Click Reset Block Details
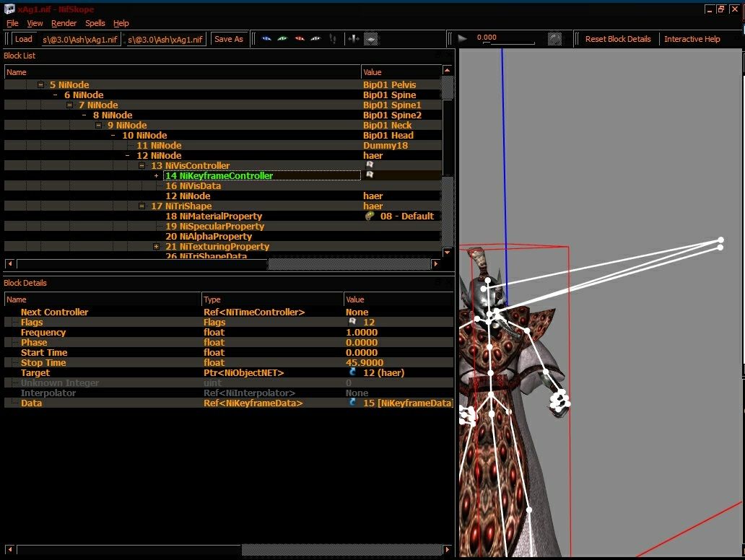Screen dimensions: 745x560 618,39
